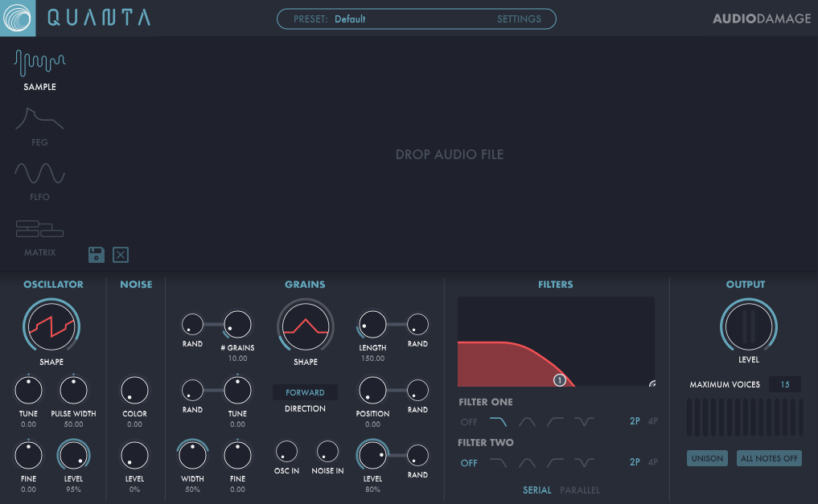Viewport: 818px width, 504px height.
Task: Click the save sample floppy disk icon
Action: pyautogui.click(x=97, y=255)
